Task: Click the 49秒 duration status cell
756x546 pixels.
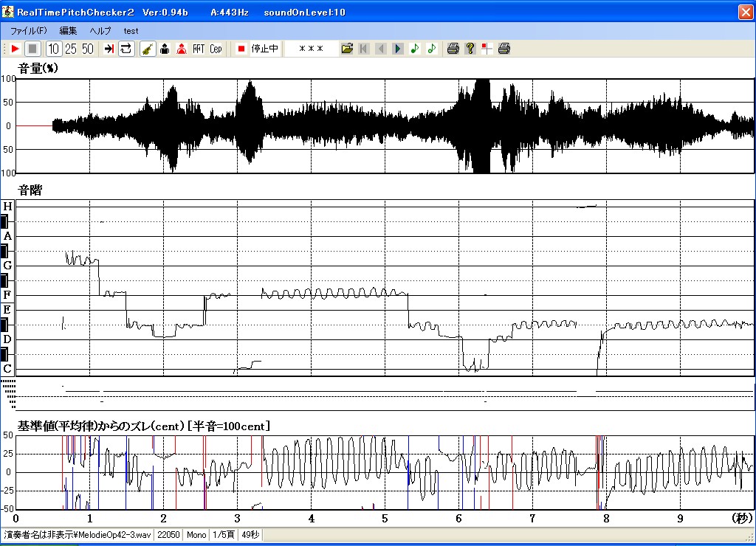Action: click(250, 535)
